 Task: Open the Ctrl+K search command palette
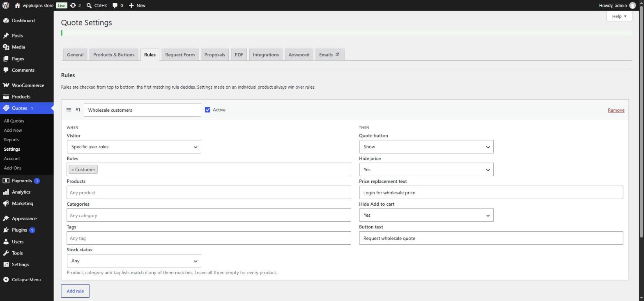point(97,5)
